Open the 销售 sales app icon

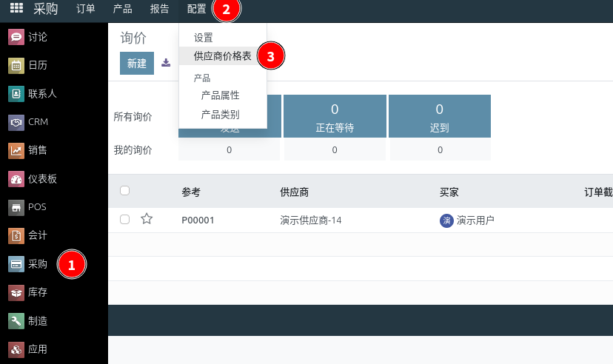(16, 150)
